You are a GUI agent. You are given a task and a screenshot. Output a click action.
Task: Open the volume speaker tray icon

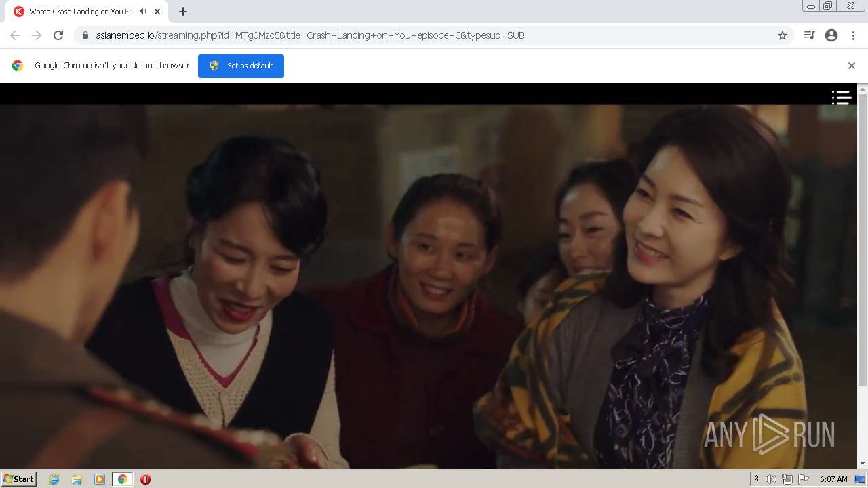(x=771, y=479)
